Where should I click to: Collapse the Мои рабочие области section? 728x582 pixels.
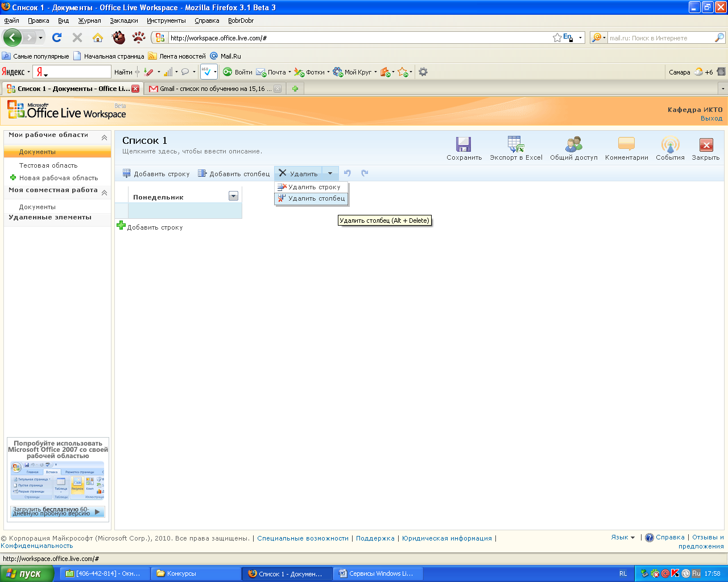pos(104,138)
